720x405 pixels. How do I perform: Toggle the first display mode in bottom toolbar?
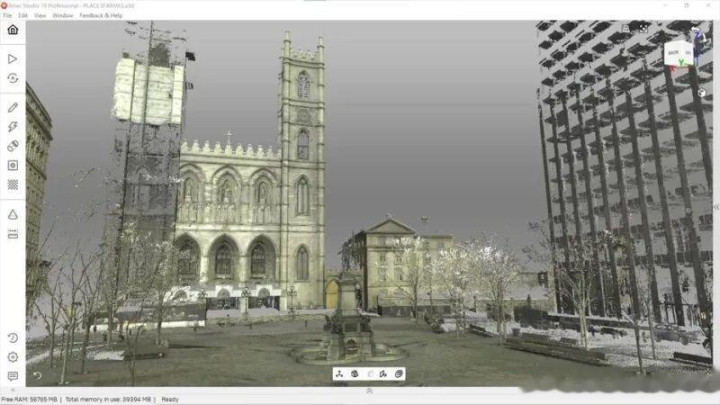tap(340, 374)
